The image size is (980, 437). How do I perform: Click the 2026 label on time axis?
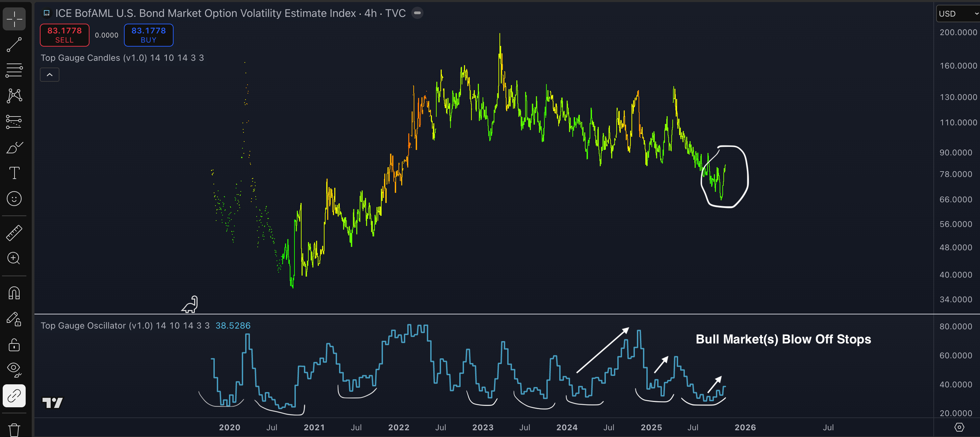point(745,427)
